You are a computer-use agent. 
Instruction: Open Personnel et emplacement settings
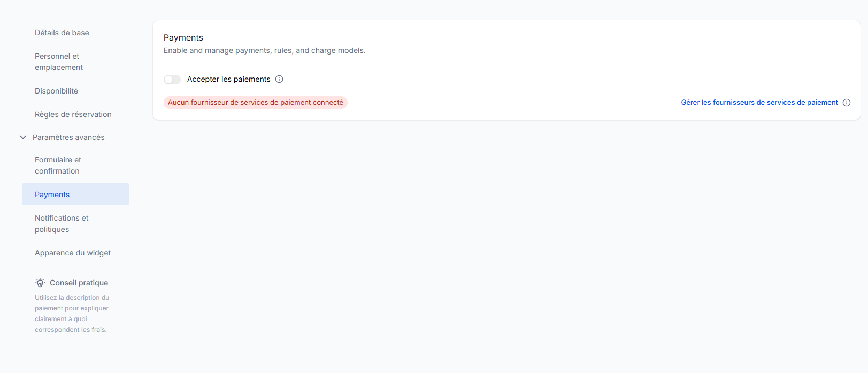click(59, 62)
